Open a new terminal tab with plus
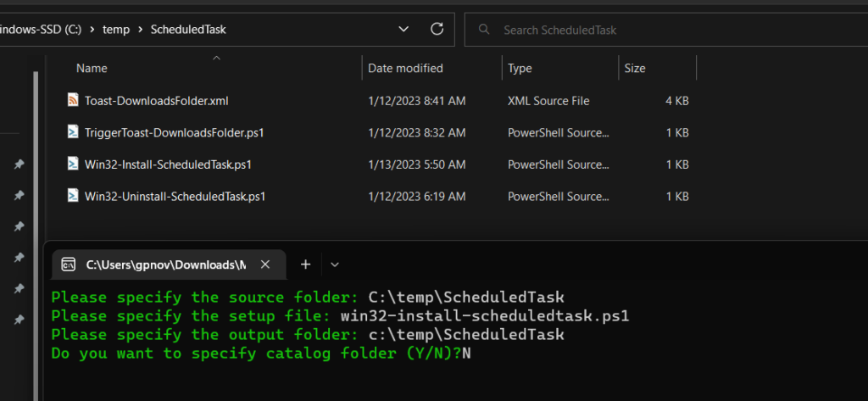This screenshot has height=401, width=868. (x=305, y=265)
